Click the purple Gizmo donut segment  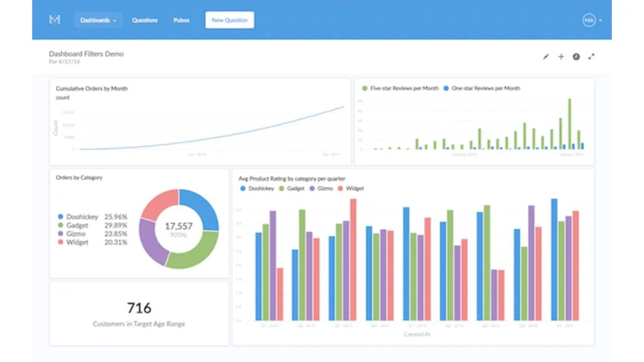click(x=150, y=241)
